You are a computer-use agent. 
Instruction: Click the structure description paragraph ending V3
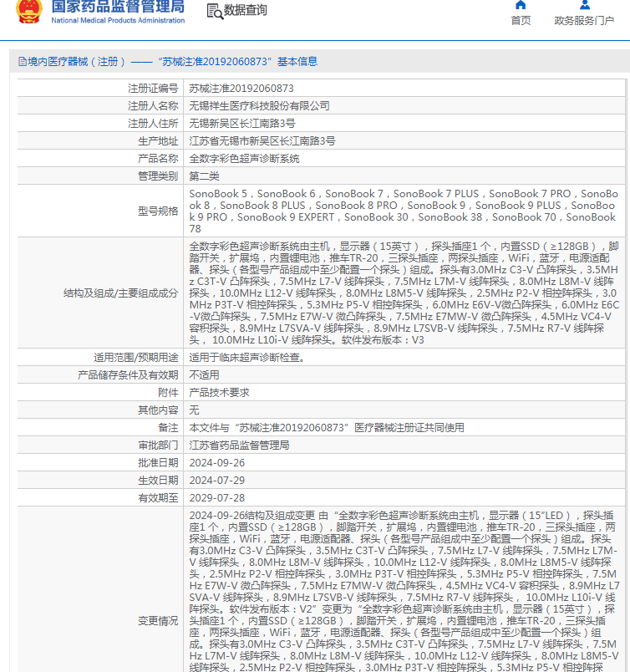tap(404, 293)
